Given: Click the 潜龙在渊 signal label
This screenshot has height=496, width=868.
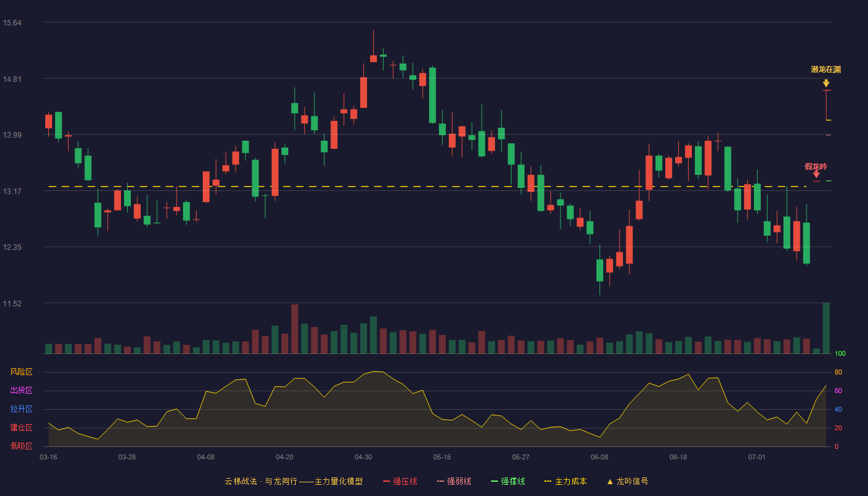Looking at the screenshot, I should click(826, 69).
